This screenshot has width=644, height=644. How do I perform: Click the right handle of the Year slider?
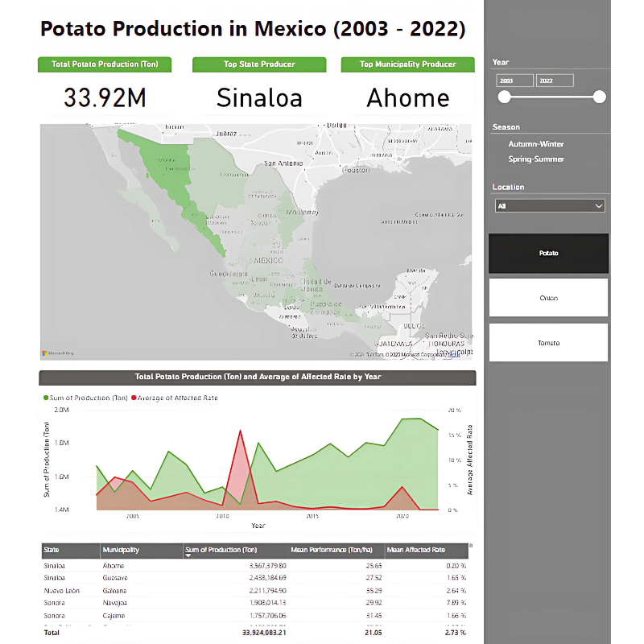point(599,97)
